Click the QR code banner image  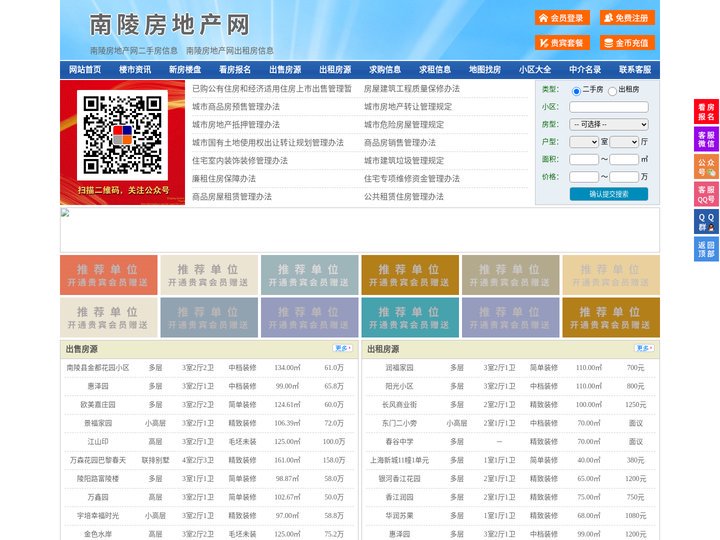123,142
